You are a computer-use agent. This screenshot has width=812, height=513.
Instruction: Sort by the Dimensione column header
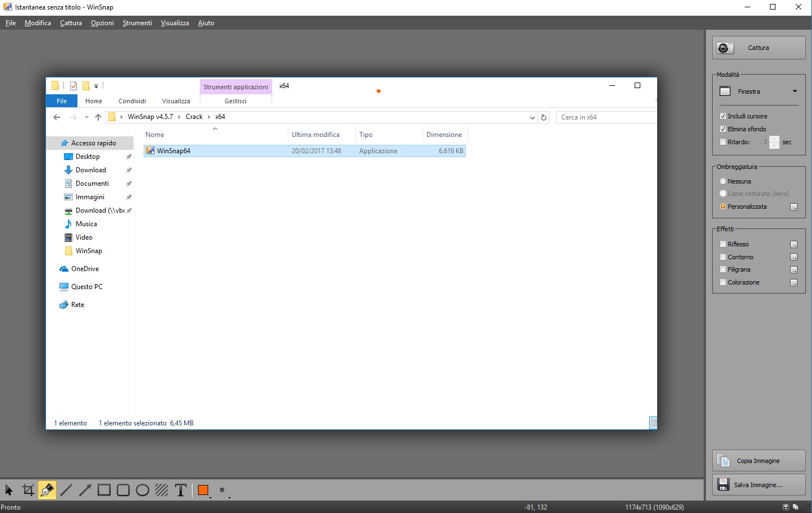[444, 135]
